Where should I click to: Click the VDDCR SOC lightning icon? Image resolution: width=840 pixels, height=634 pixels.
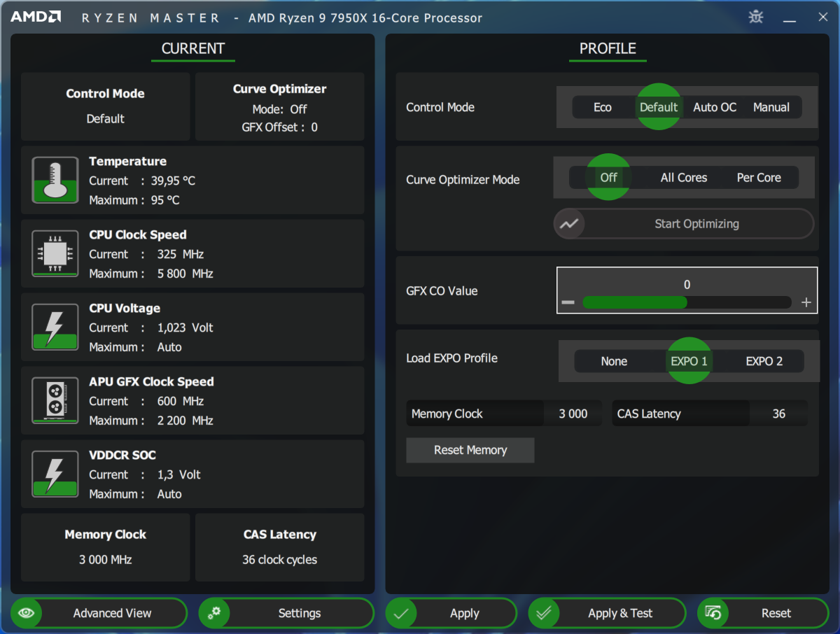(55, 474)
